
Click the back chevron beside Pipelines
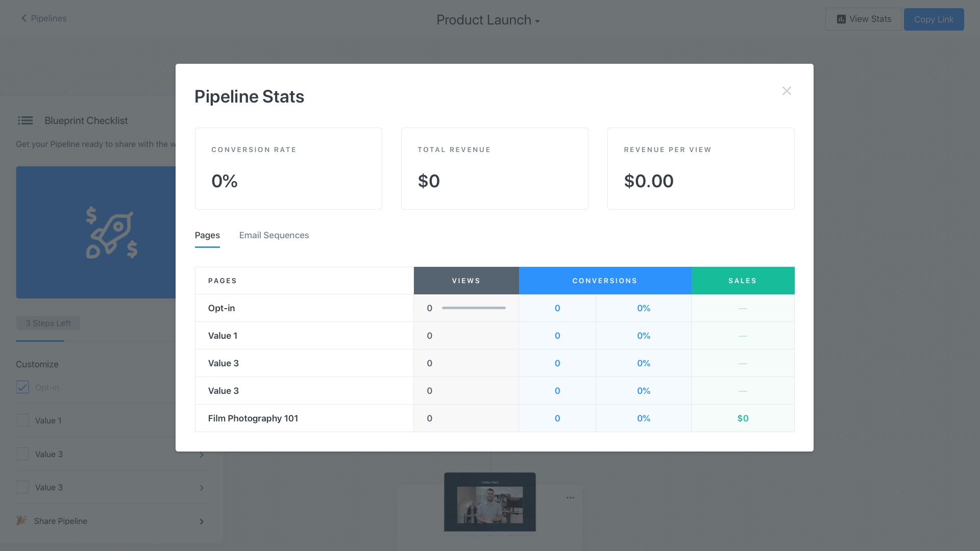point(23,18)
